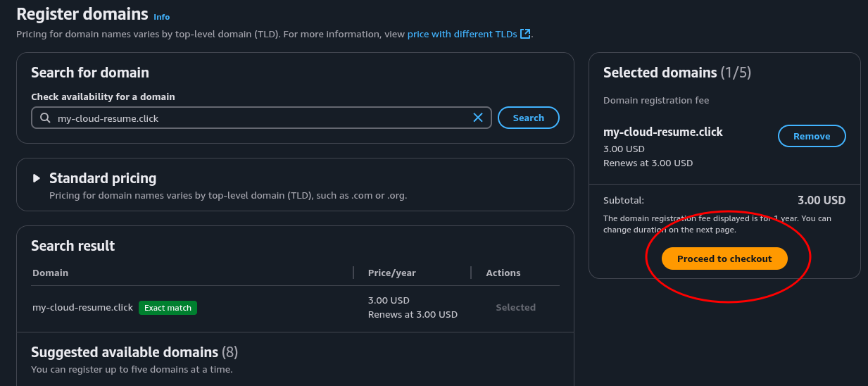This screenshot has height=386, width=868.
Task: Click the Standard pricing heading text
Action: pos(103,178)
